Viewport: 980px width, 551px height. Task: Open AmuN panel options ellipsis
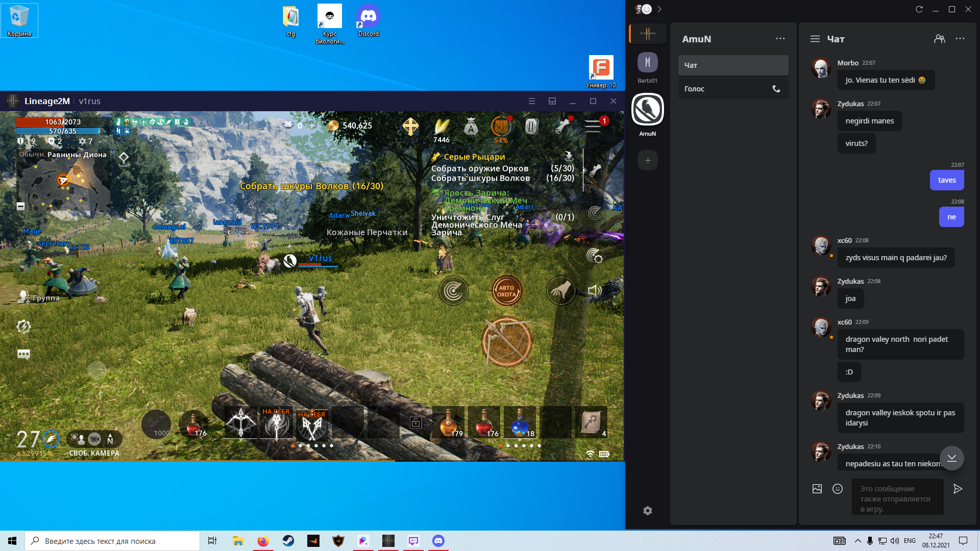780,39
